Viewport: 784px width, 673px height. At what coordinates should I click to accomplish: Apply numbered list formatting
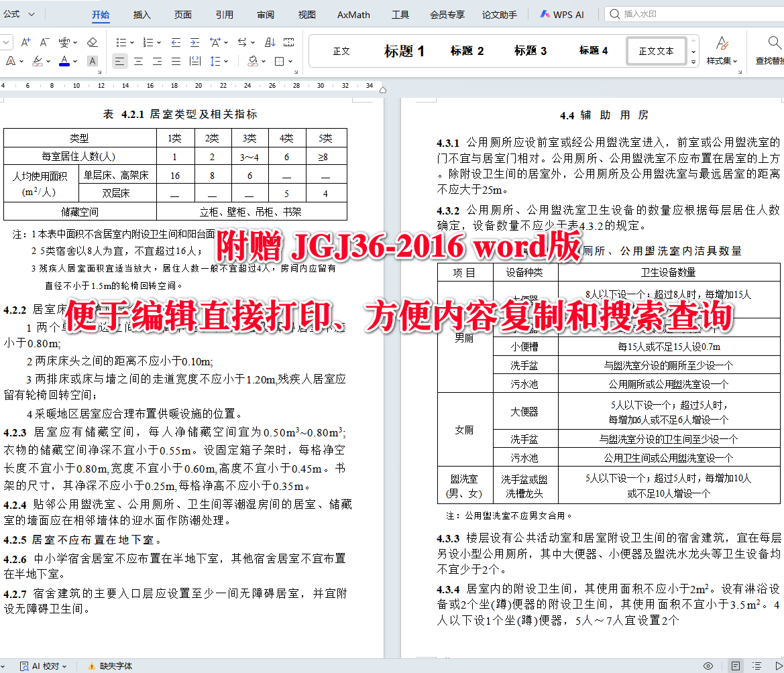point(148,42)
